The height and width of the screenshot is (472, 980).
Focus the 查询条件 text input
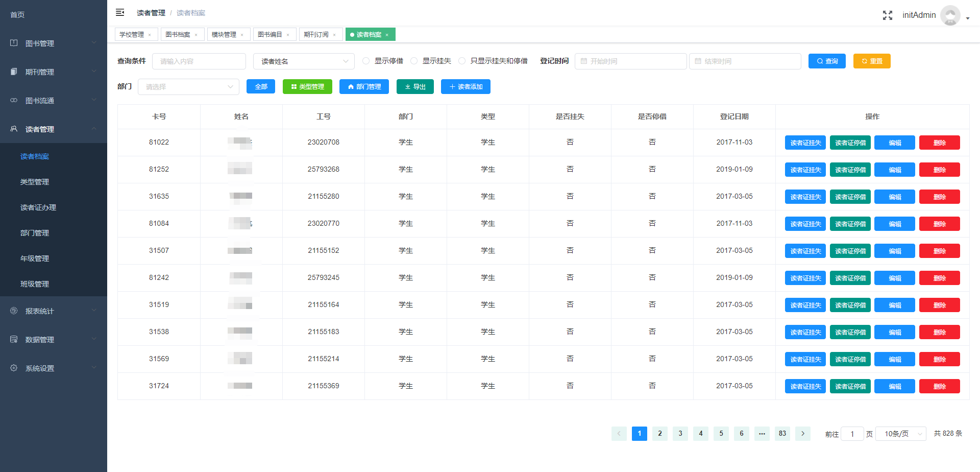[199, 61]
